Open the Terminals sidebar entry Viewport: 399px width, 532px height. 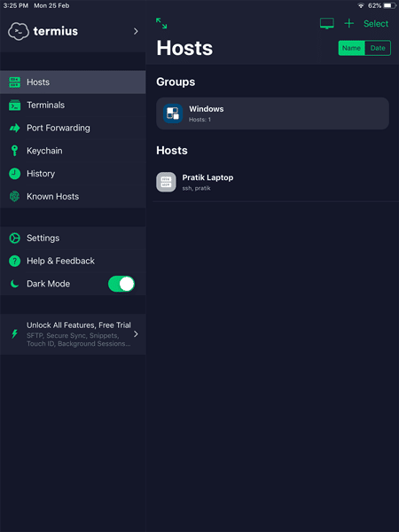pos(73,106)
